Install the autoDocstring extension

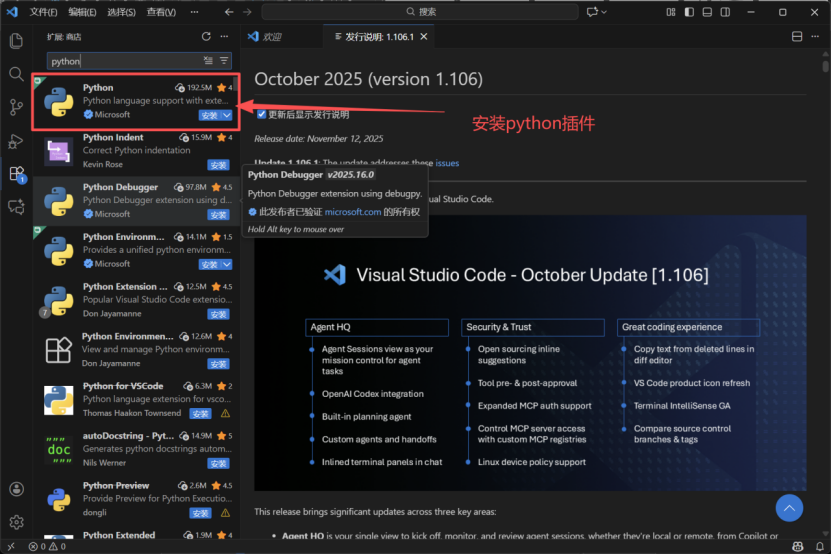coord(218,463)
